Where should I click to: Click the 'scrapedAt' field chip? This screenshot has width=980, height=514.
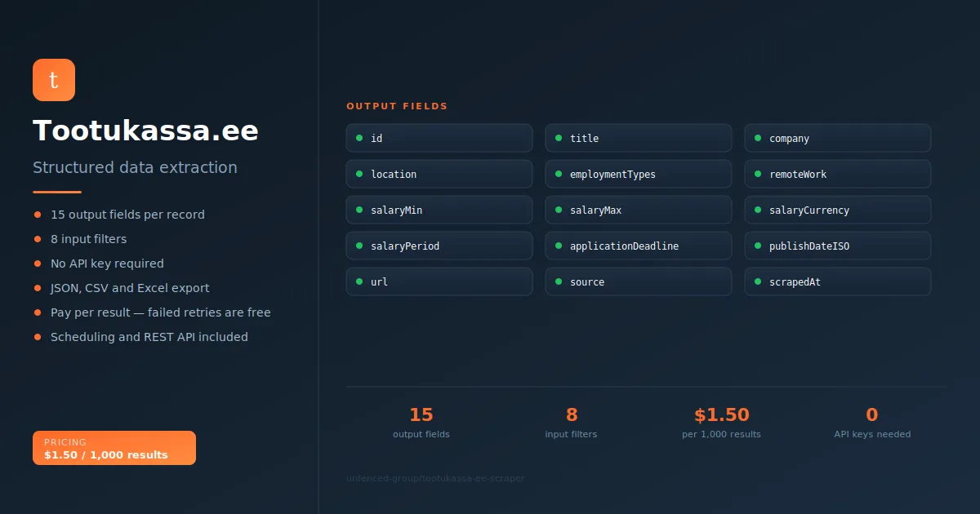(838, 282)
